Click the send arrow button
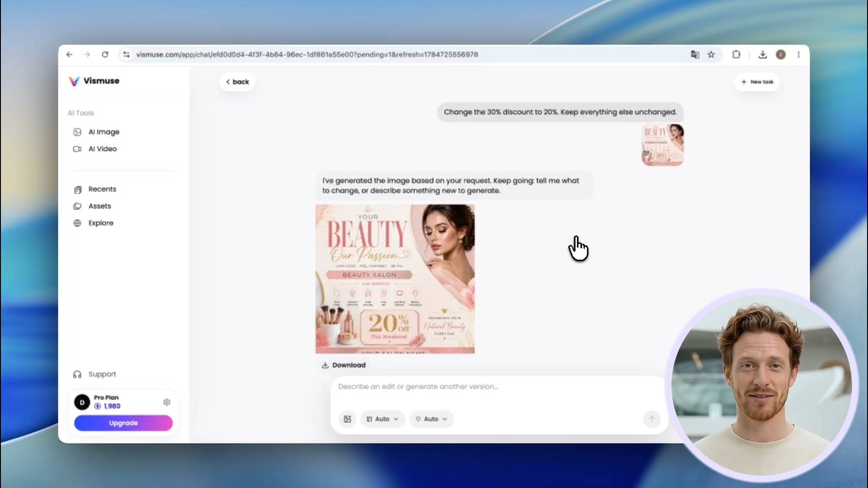Viewport: 868px width, 488px height. coord(651,419)
